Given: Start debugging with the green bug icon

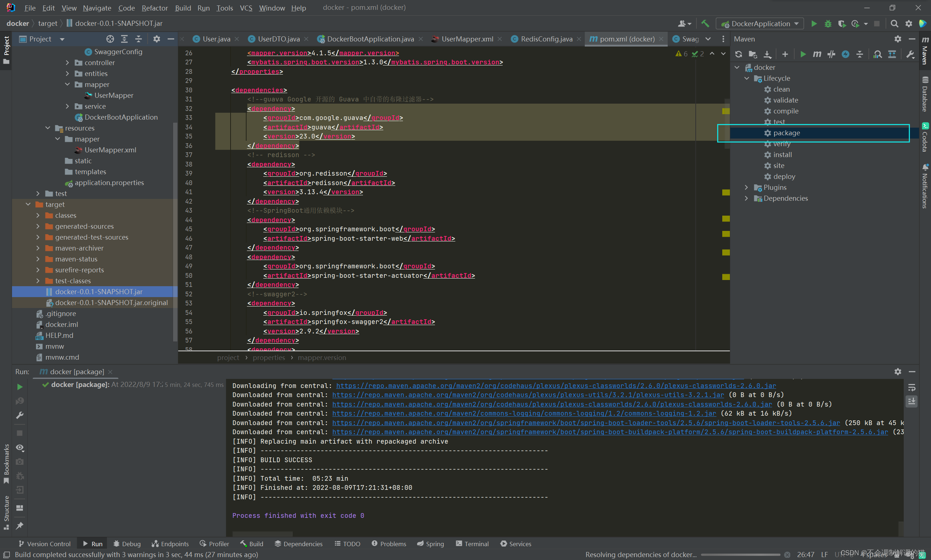Looking at the screenshot, I should pos(828,23).
